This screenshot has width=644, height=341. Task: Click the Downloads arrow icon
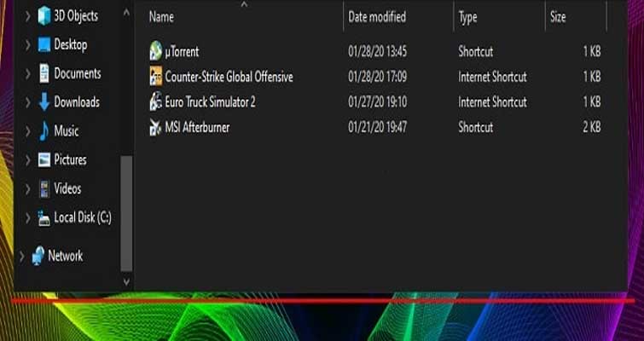[x=44, y=102]
